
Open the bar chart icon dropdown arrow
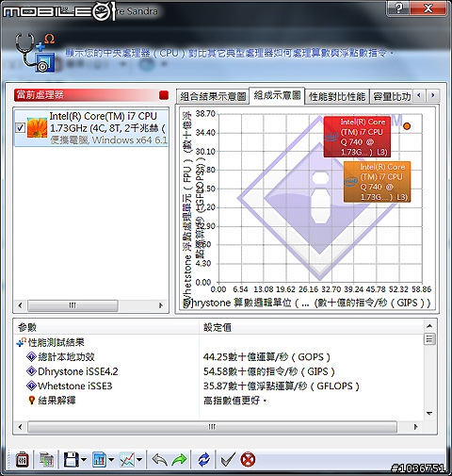[x=111, y=460]
